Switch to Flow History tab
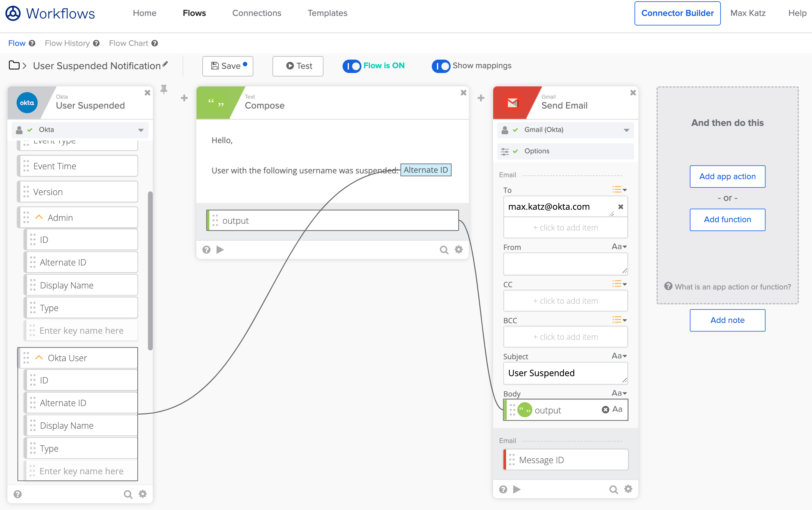The height and width of the screenshot is (510, 812). click(67, 43)
